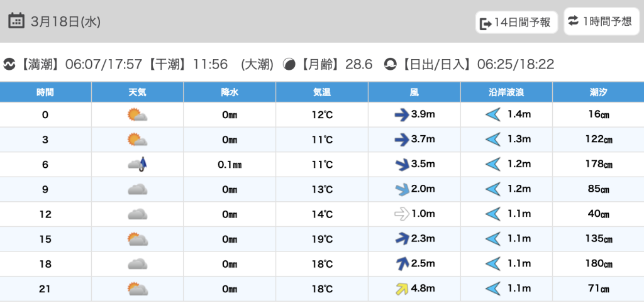
Task: Switch to 1時間予想 hourly view
Action: [x=601, y=21]
